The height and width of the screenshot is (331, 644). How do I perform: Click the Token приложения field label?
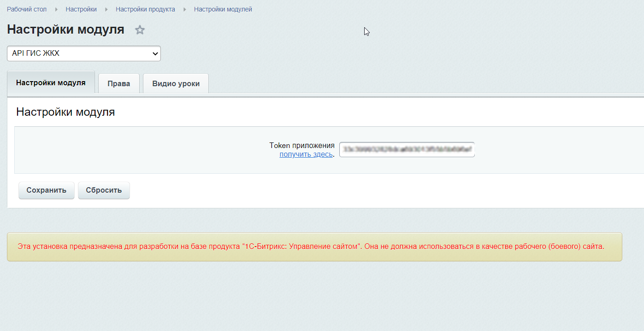(302, 146)
